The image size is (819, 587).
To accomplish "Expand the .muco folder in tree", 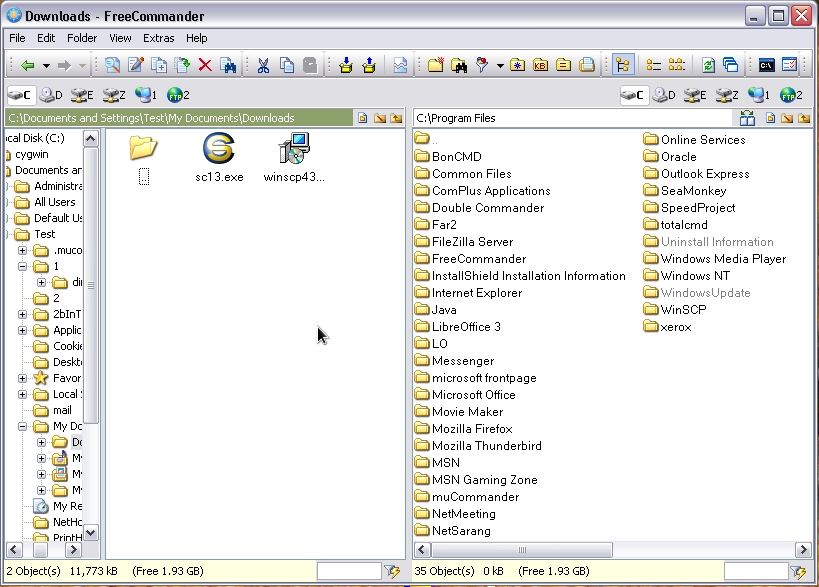I will coord(22,251).
